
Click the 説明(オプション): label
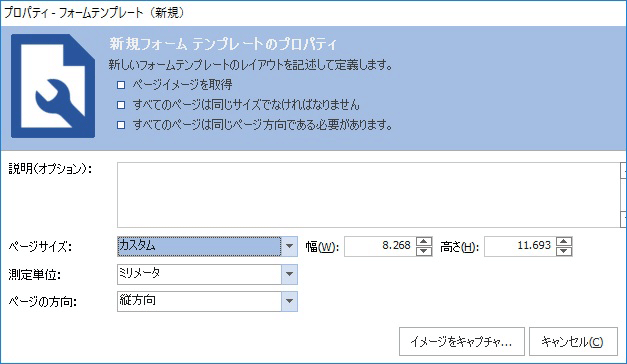pyautogui.click(x=50, y=169)
